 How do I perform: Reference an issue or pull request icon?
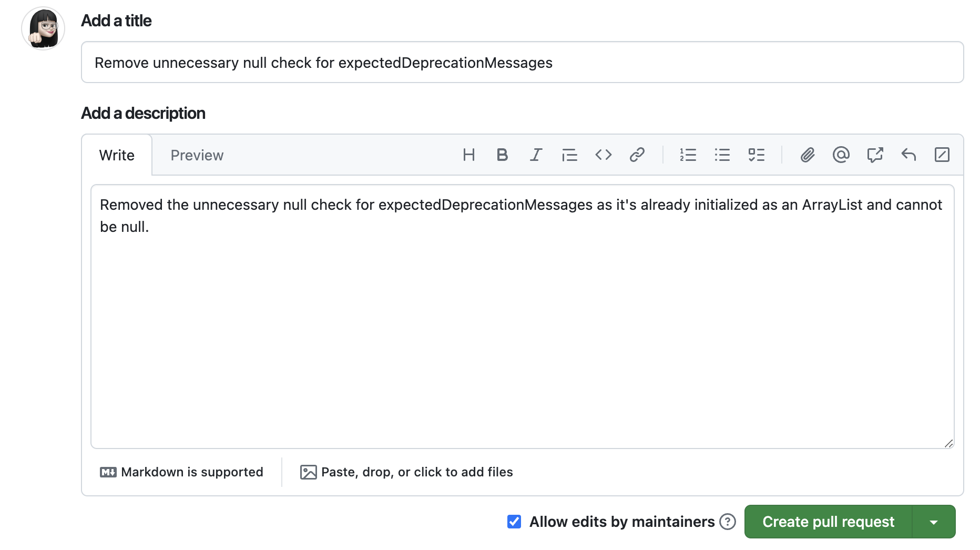tap(875, 155)
